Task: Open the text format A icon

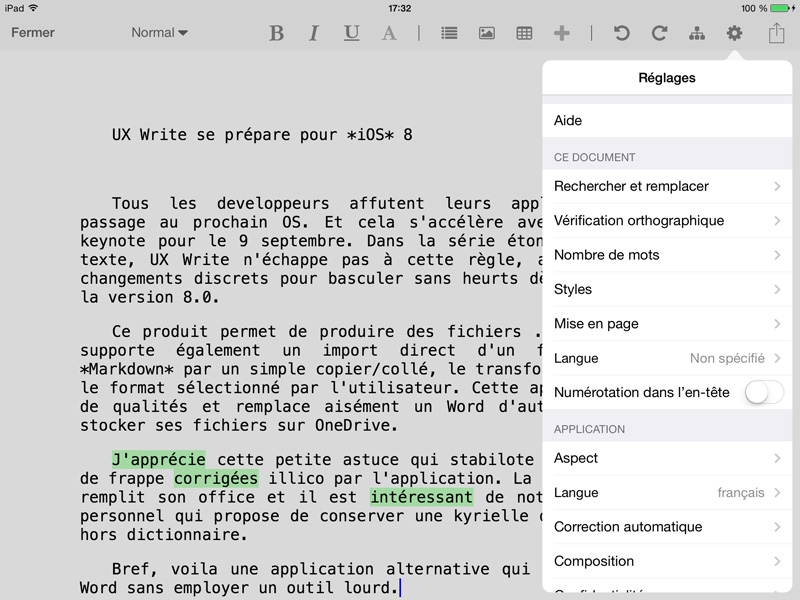Action: point(389,33)
